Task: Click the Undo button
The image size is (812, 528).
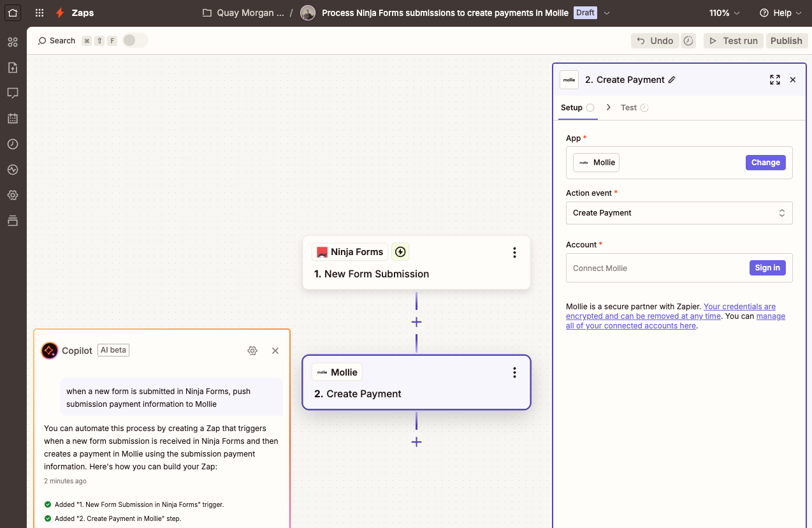Action: coord(655,41)
